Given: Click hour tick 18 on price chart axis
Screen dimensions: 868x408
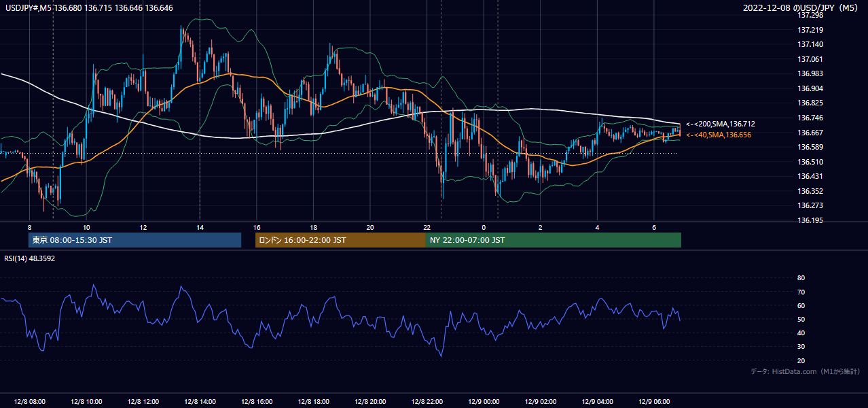Looking at the screenshot, I should [x=313, y=227].
